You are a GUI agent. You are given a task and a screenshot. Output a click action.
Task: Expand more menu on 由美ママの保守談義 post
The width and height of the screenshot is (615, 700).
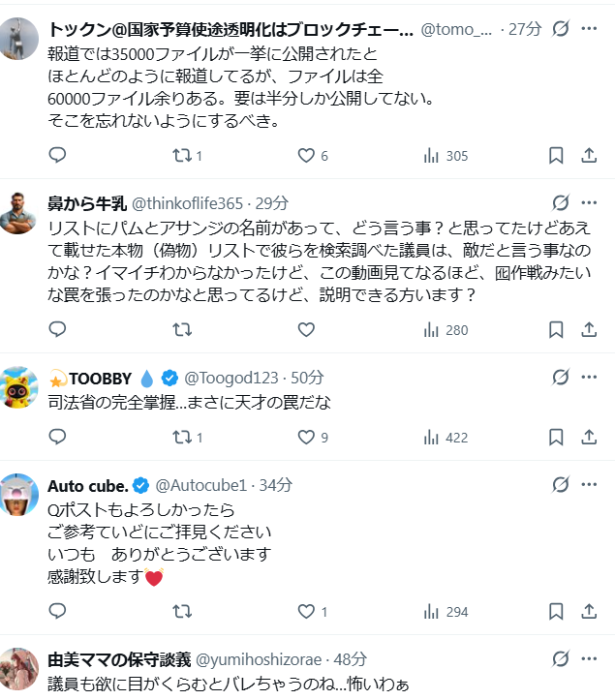click(x=589, y=658)
